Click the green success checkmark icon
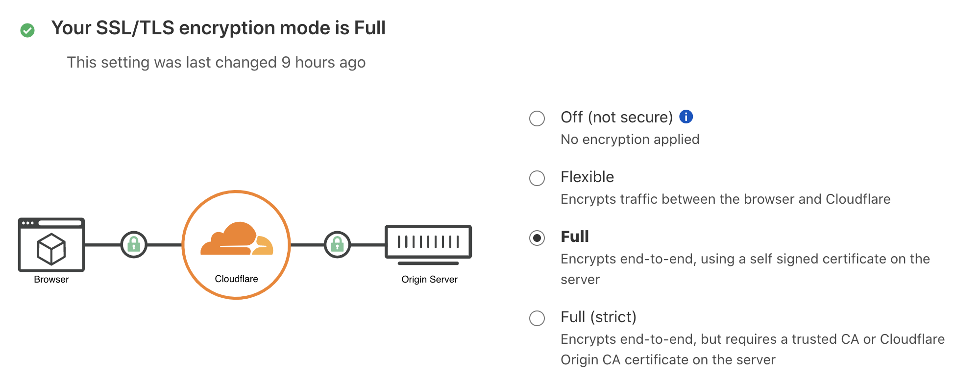The width and height of the screenshot is (980, 381). pyautogui.click(x=28, y=30)
